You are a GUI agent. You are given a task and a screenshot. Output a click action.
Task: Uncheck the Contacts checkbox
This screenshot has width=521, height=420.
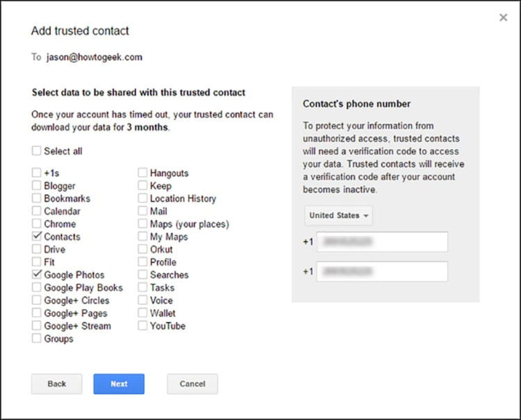[x=36, y=236]
